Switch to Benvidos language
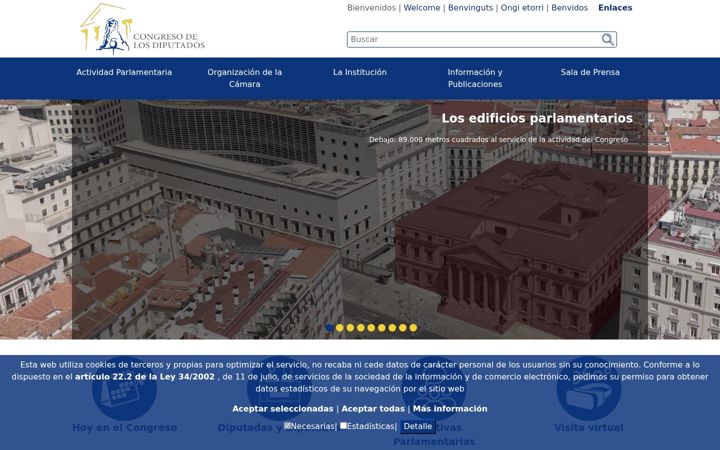The height and width of the screenshot is (450, 720). [x=569, y=8]
